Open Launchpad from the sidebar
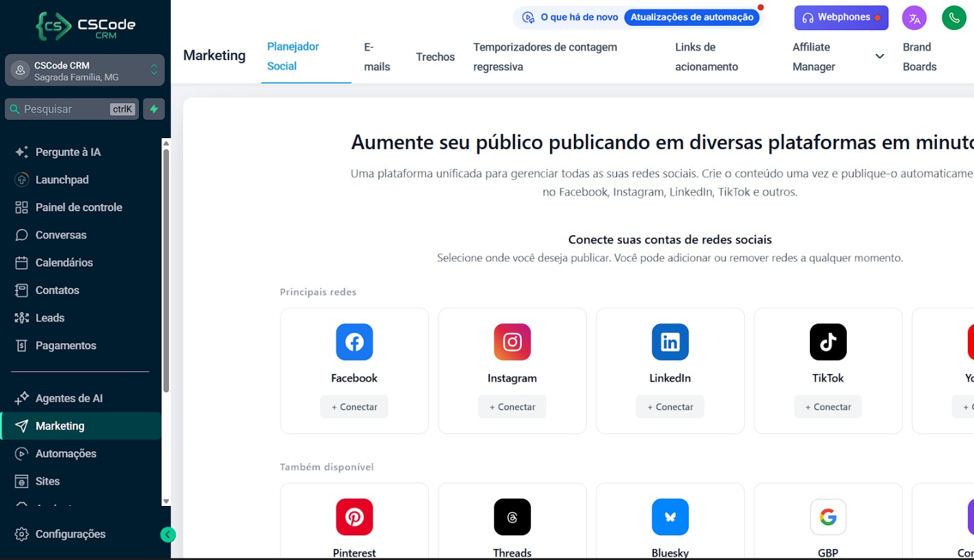The image size is (974, 560). click(x=62, y=180)
